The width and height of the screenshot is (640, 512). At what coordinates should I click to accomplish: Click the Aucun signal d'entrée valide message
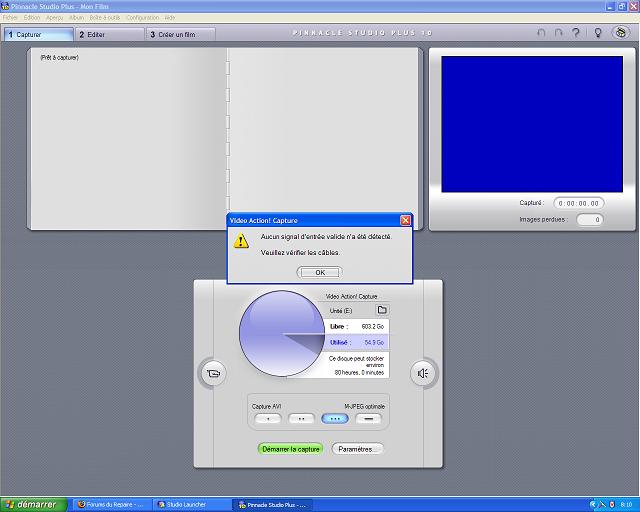tap(326, 236)
